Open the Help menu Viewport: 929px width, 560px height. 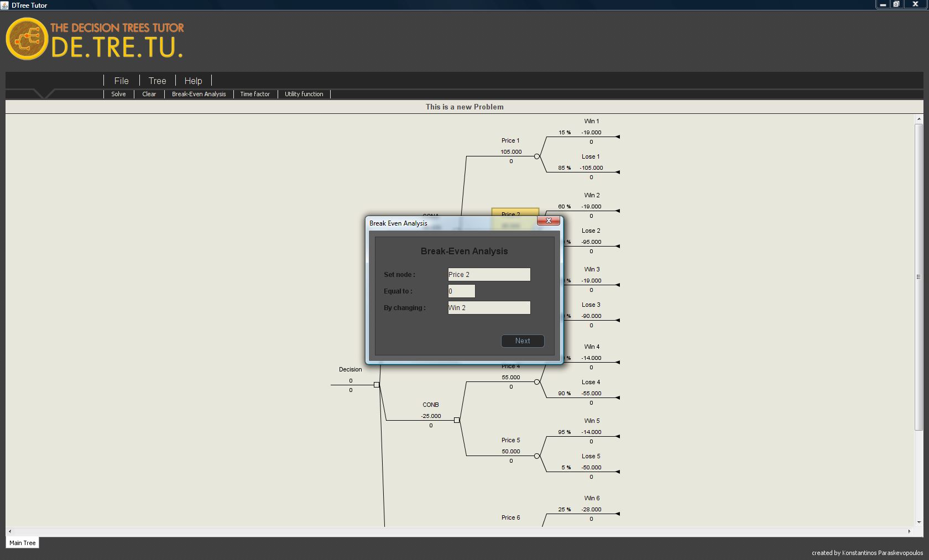193,81
